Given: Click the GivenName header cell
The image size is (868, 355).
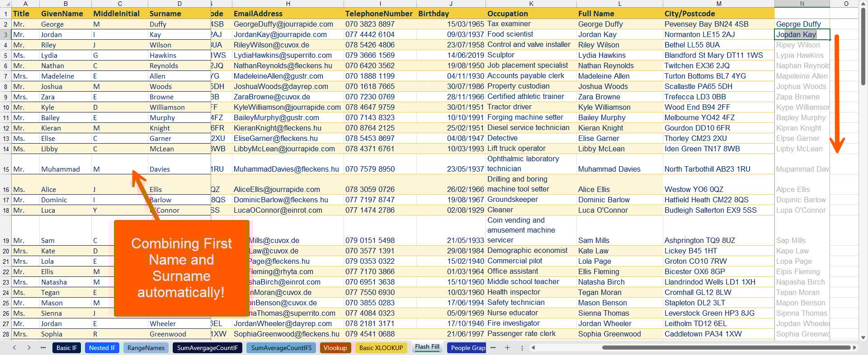Looking at the screenshot, I should (x=65, y=14).
